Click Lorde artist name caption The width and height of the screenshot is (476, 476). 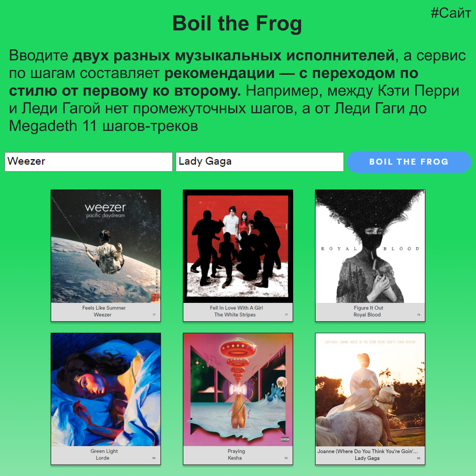coord(102,458)
